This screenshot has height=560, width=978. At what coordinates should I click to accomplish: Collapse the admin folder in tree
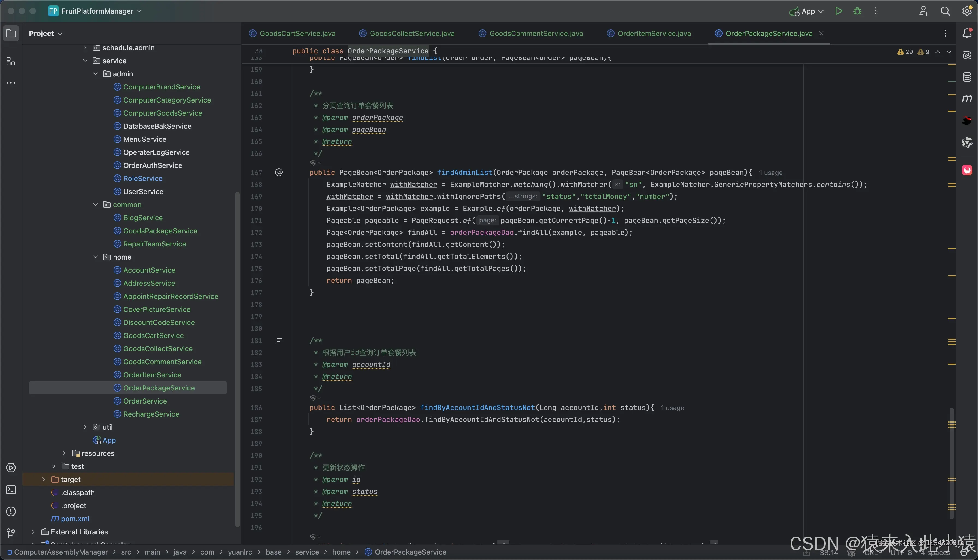[96, 74]
